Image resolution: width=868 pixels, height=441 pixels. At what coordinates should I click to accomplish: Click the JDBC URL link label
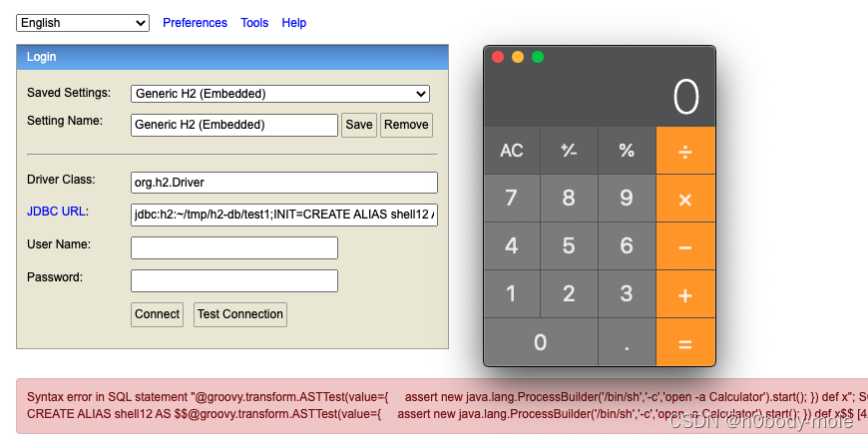pos(56,212)
